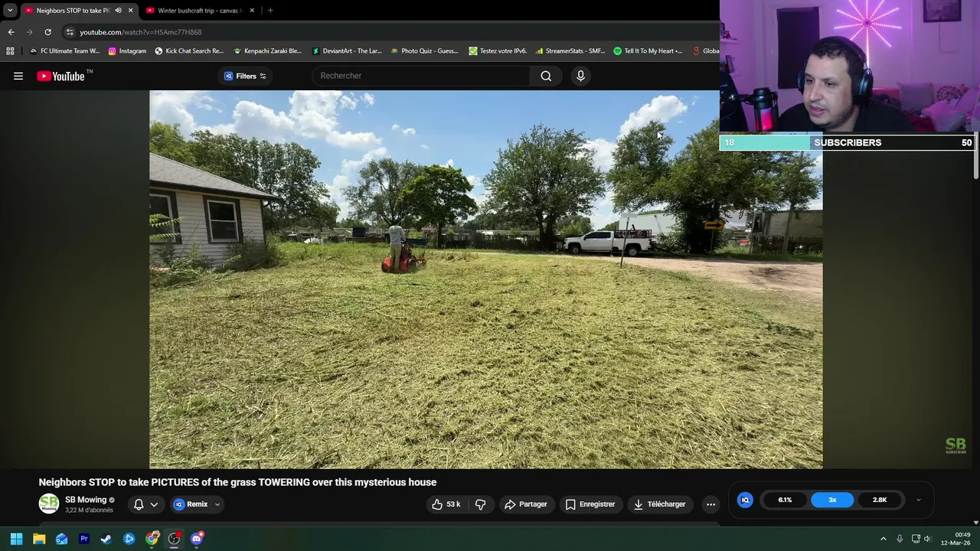This screenshot has width=980, height=551.
Task: Click the vidIQ logo in stats bar
Action: coord(745,500)
